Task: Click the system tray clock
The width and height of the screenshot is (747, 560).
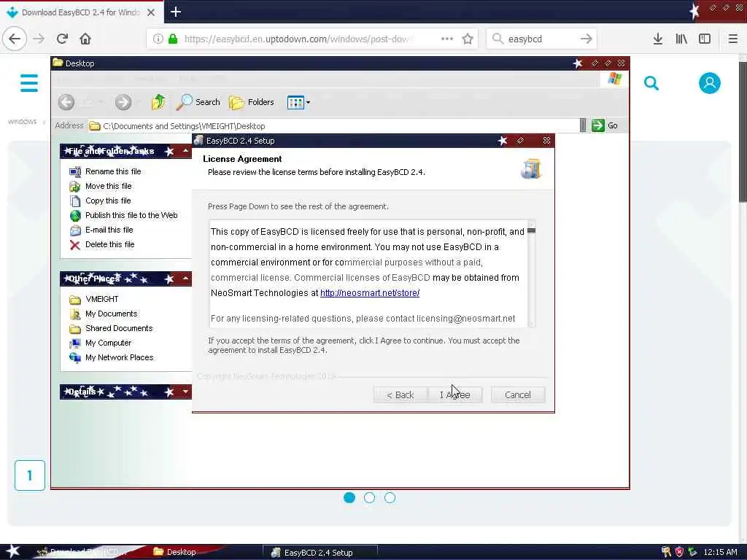Action: click(x=720, y=552)
